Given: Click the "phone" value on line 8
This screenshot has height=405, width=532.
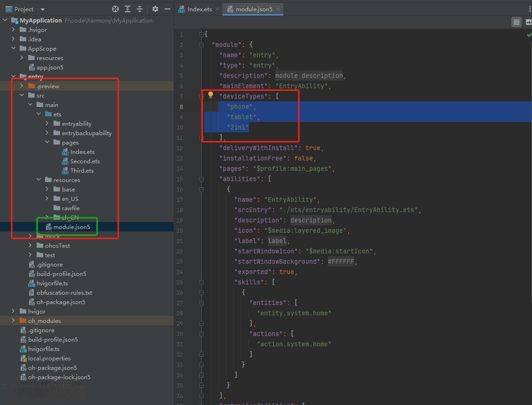Looking at the screenshot, I should coord(240,107).
